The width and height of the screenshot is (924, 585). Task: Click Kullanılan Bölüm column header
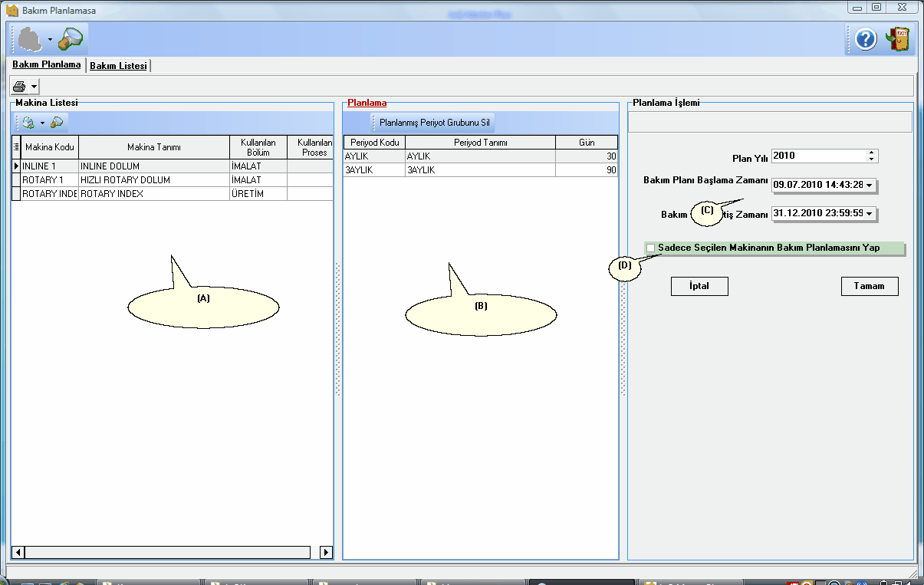[258, 147]
